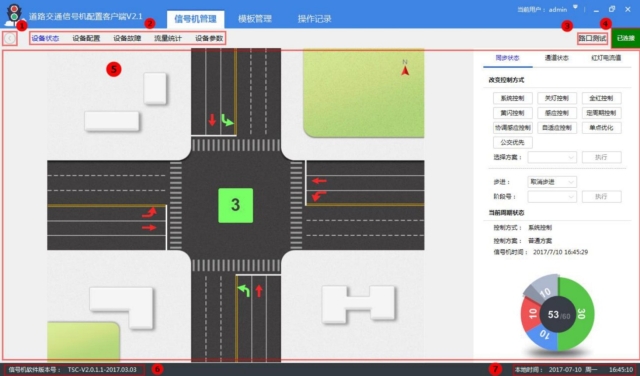Screen dimensions: 640x376
Task: Open the 设备配置 sub-menu item
Action: 86,38
